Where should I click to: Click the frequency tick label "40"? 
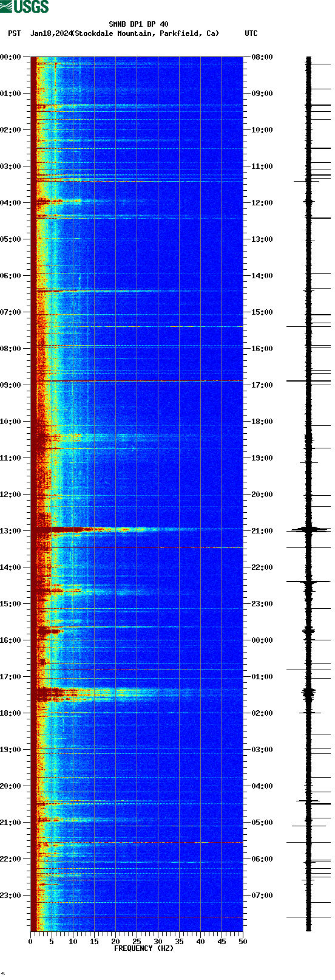coord(200,942)
